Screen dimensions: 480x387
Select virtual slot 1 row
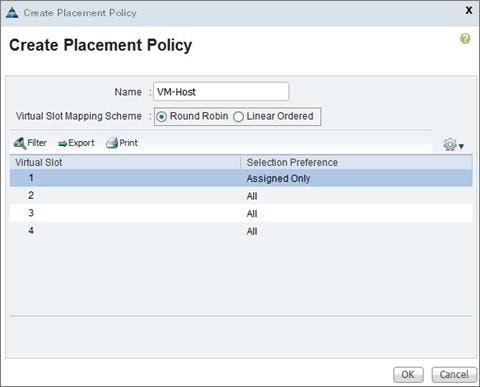[241, 178]
